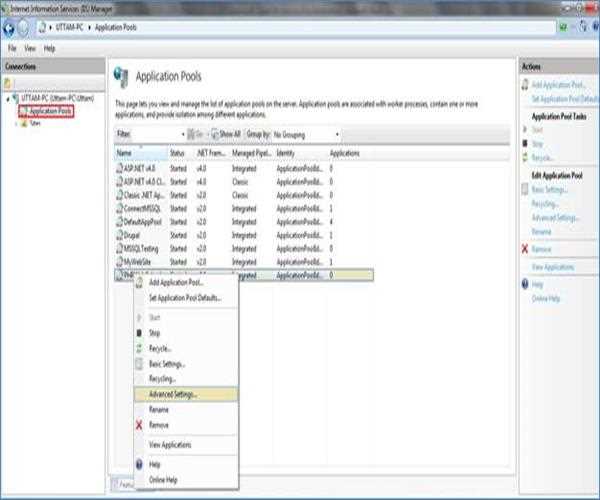
Task: Click Set Application Pool Defaults in Actions pane
Action: (x=563, y=98)
